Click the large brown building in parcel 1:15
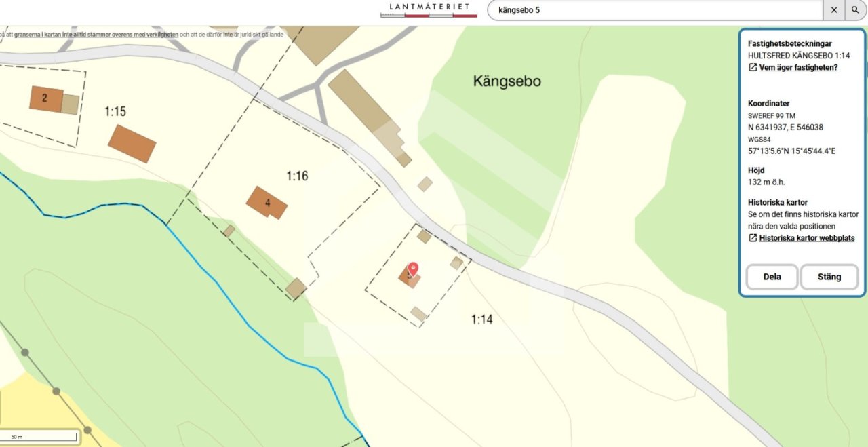Viewport: 868px width, 447px height. tap(132, 144)
